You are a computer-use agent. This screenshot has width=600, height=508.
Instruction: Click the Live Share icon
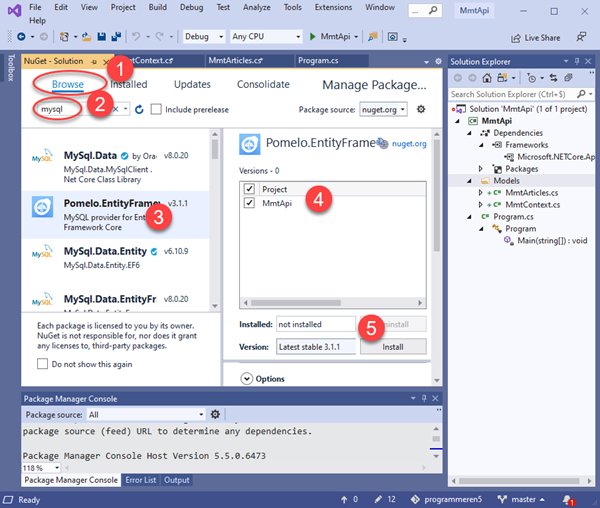point(516,38)
